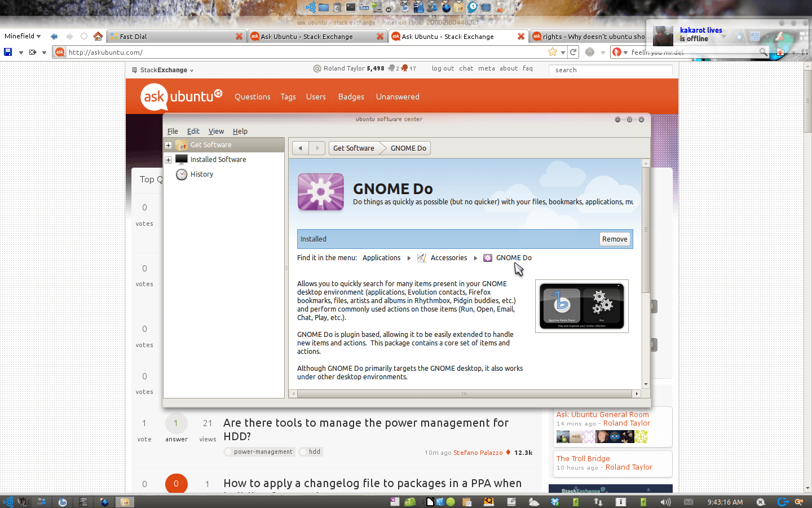Open the terminal icon in top dock
The width and height of the screenshot is (812, 508).
coord(351,7)
